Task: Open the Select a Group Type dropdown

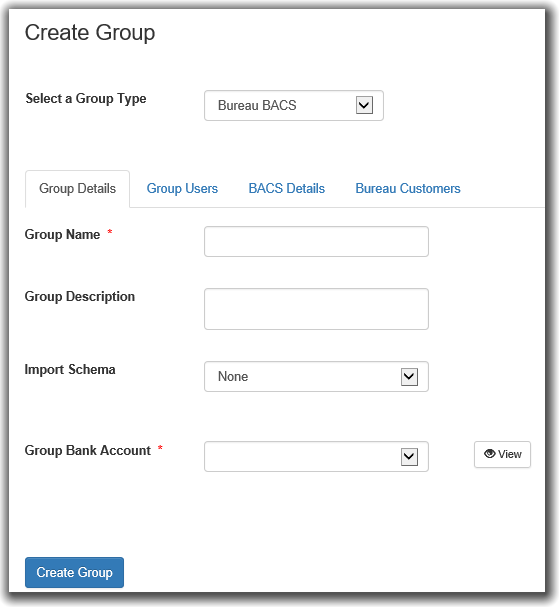Action: 294,105
